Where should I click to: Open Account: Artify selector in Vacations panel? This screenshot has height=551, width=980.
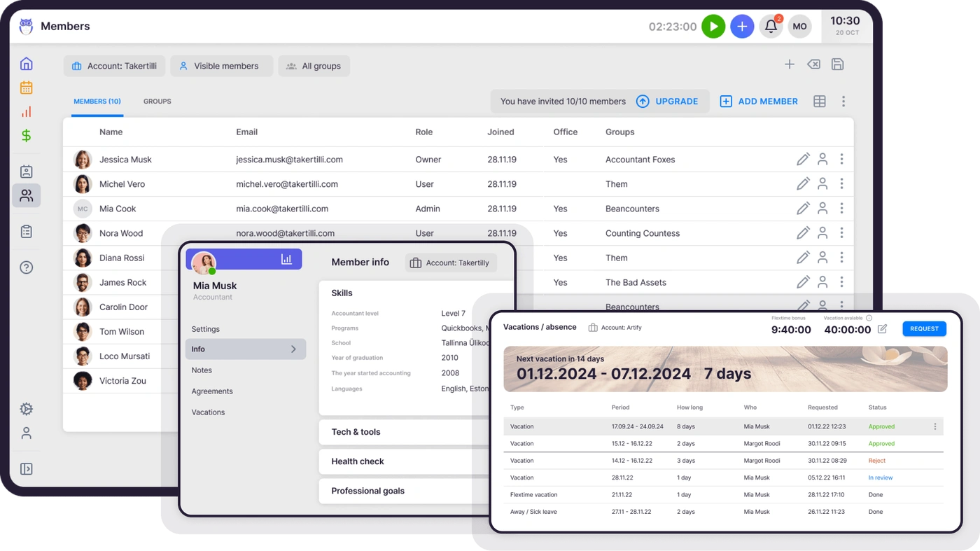coord(615,328)
